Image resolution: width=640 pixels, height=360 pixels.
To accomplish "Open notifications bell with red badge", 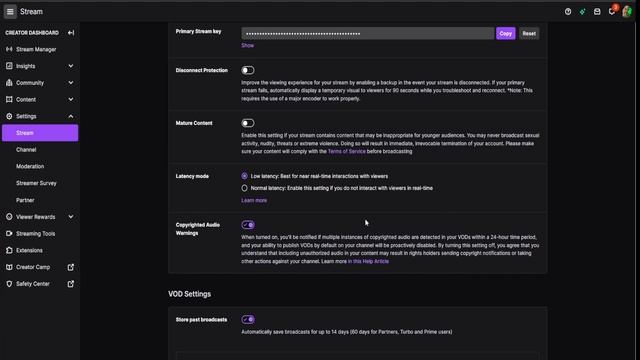I will [612, 11].
